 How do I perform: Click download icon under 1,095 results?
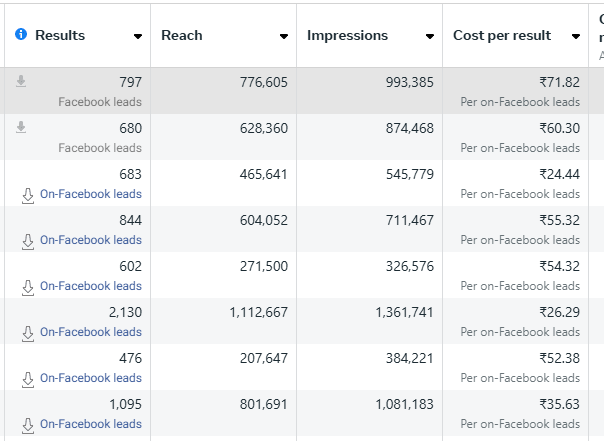click(28, 425)
